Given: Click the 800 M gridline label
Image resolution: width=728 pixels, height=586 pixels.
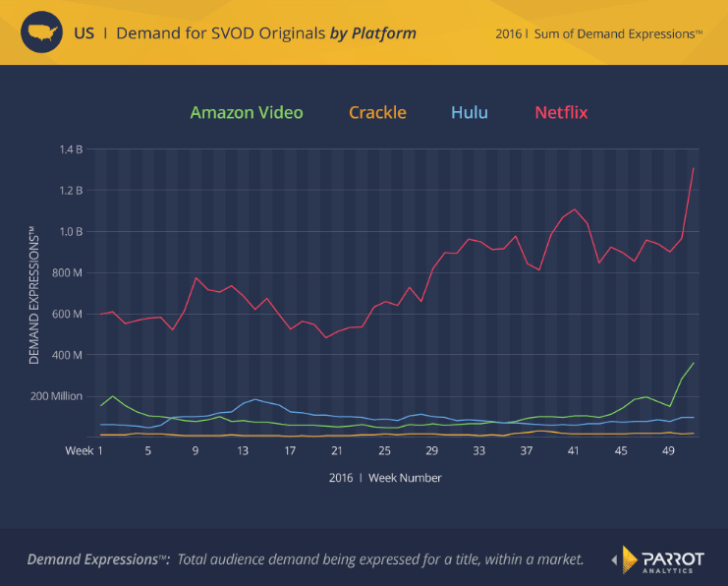Looking at the screenshot, I should pyautogui.click(x=67, y=272).
